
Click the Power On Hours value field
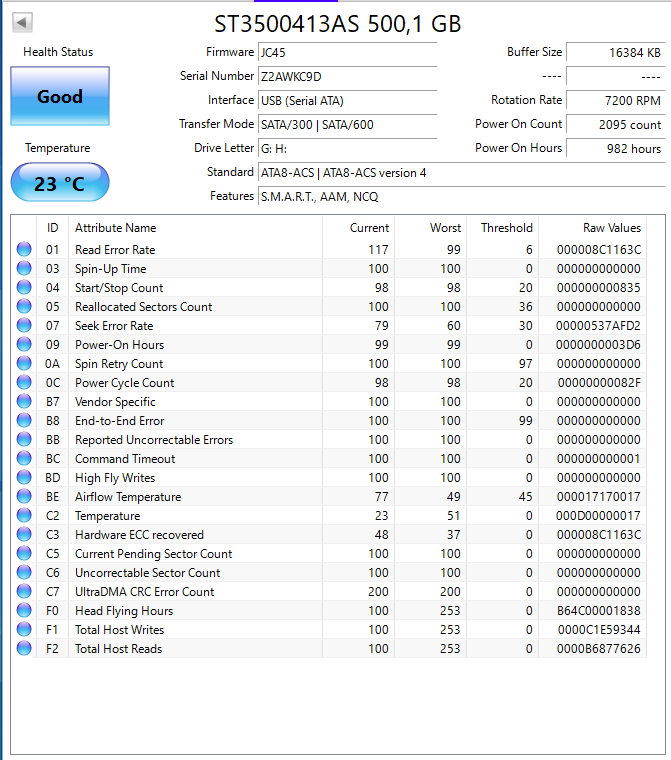615,148
